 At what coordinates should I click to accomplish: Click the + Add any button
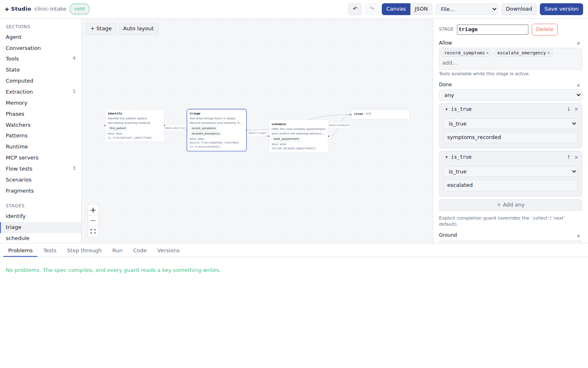pyautogui.click(x=510, y=205)
